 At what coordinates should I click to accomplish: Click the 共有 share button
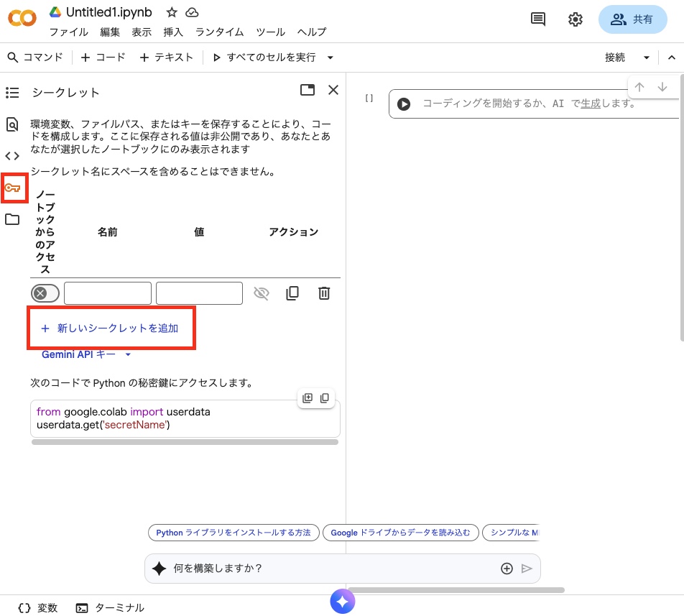coord(632,19)
